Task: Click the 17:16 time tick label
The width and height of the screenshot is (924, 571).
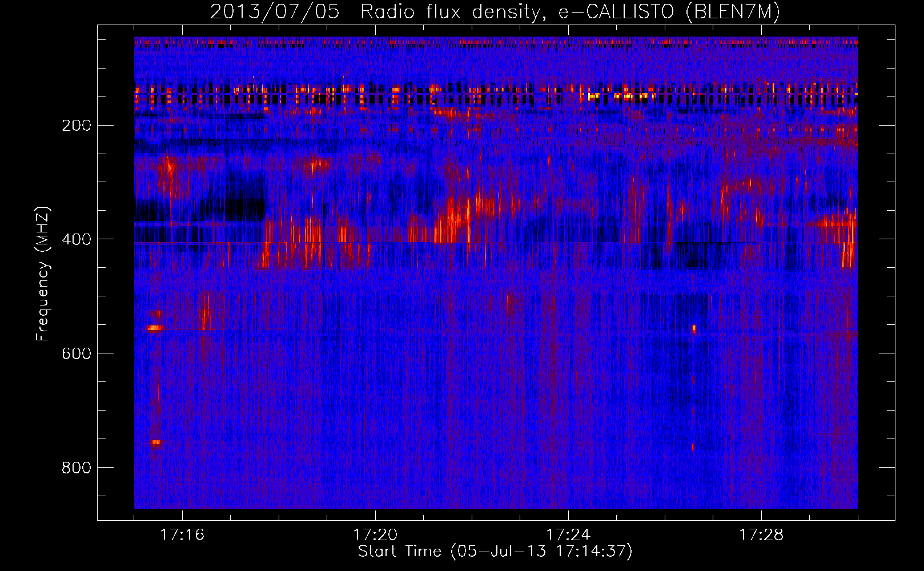Action: click(182, 534)
